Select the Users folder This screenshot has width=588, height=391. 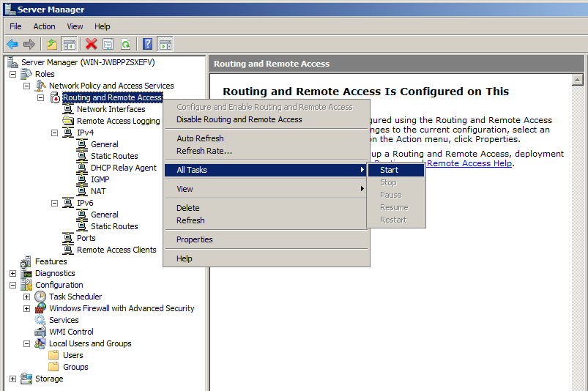(x=73, y=355)
